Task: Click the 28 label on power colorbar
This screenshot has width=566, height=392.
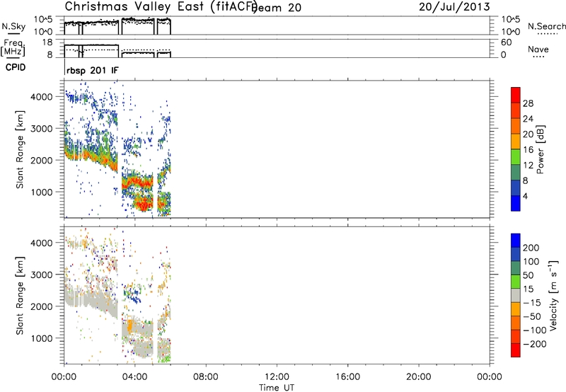Action: tap(528, 103)
